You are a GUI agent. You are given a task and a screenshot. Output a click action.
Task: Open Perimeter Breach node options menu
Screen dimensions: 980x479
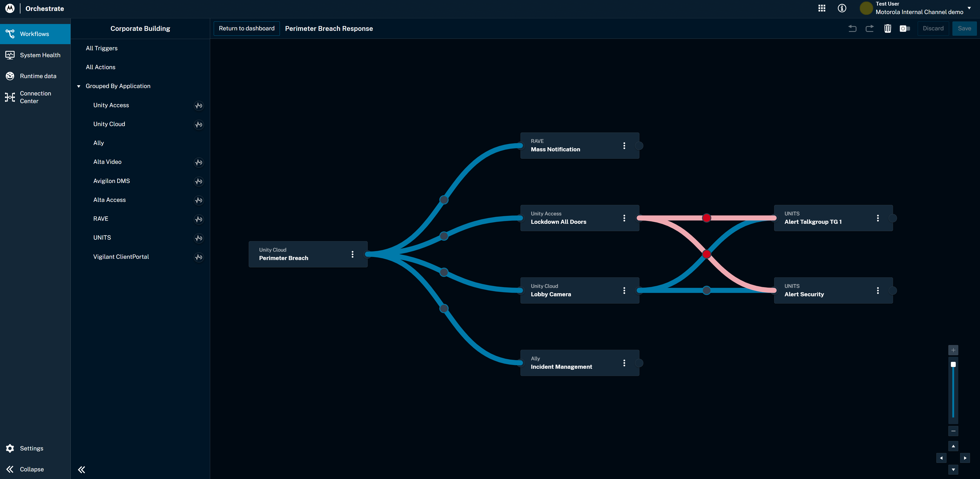click(352, 254)
